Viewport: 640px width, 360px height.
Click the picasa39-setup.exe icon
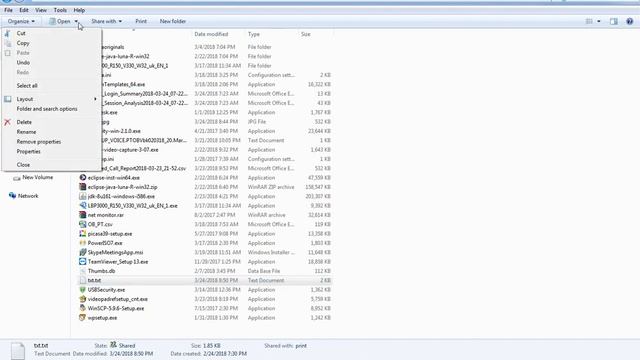pos(82,234)
